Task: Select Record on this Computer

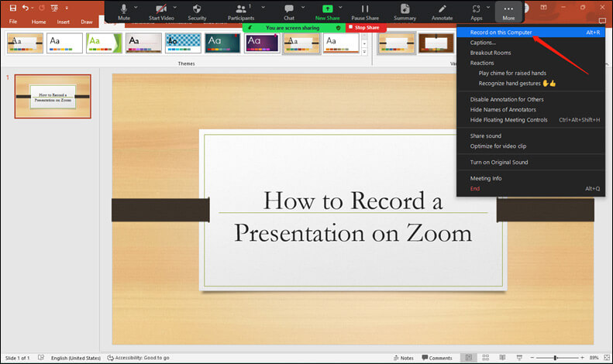Action: (x=531, y=33)
